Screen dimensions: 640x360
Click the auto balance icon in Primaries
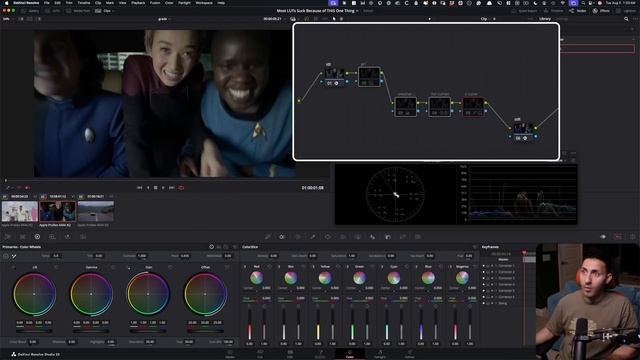(6, 256)
